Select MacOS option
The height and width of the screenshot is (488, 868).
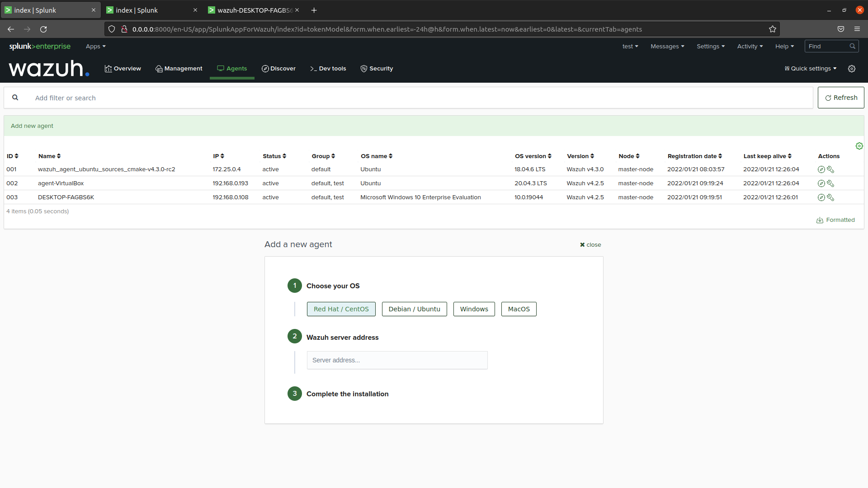519,309
